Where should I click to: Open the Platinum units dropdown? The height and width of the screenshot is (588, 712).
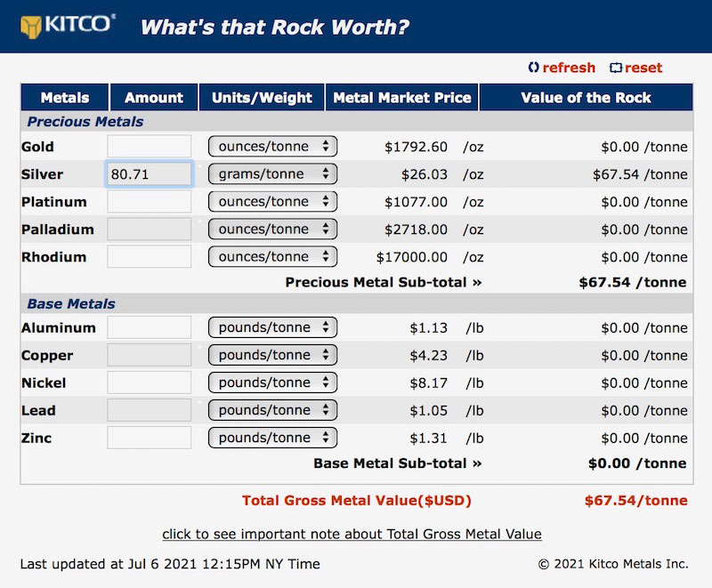[x=272, y=201]
